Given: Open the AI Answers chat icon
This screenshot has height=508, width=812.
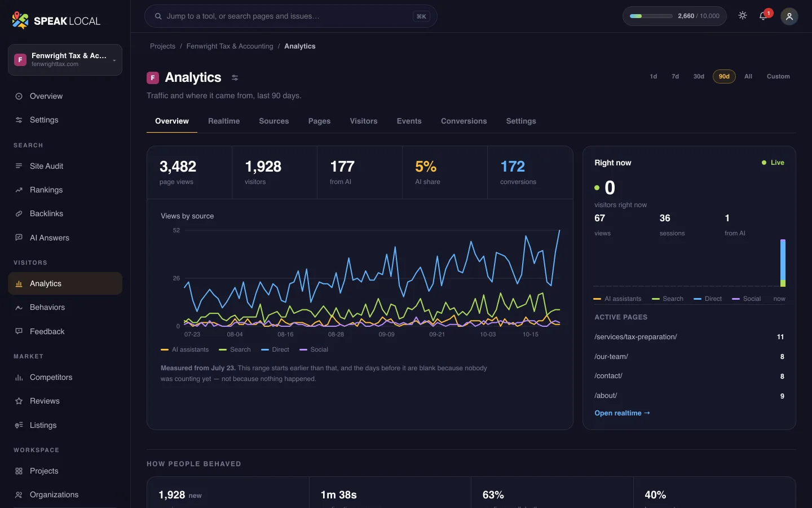Looking at the screenshot, I should pos(19,238).
